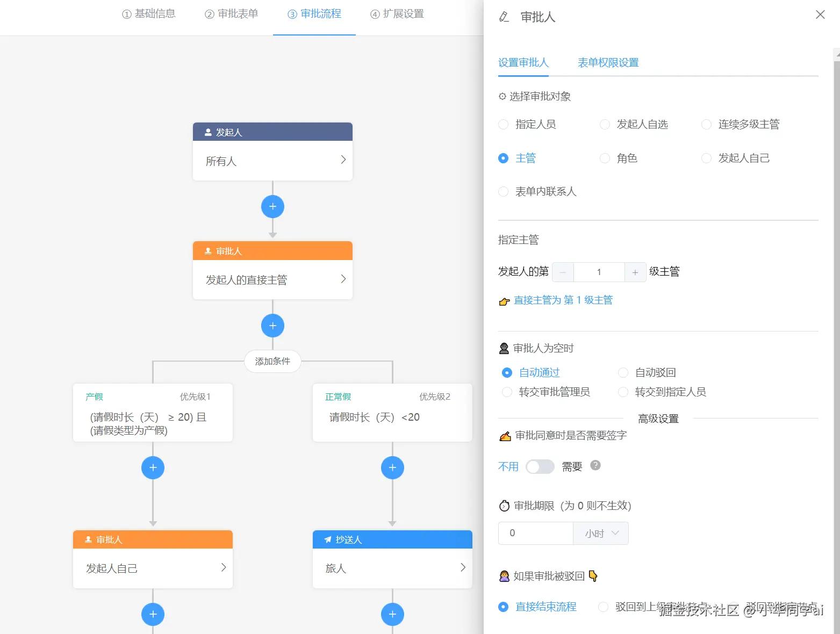Click the person icon beside 如果审批被驳回

(x=504, y=577)
